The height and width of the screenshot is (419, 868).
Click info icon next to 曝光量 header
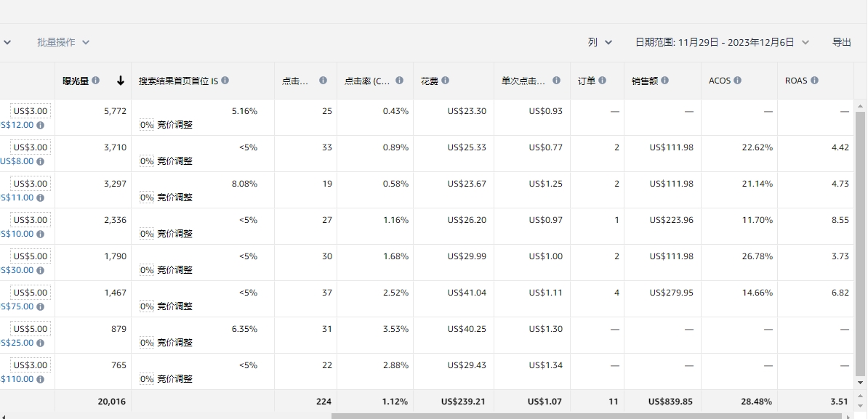(x=96, y=80)
